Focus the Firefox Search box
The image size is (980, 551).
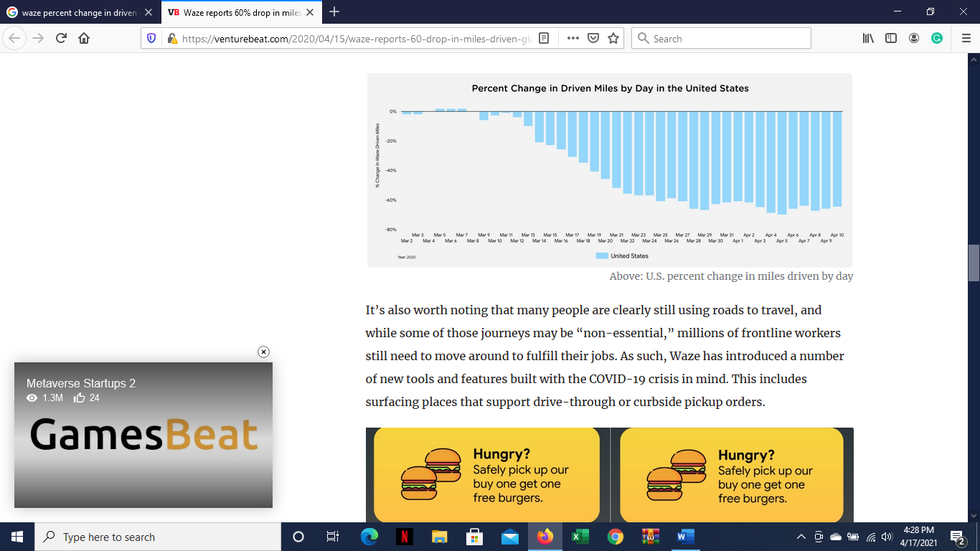[721, 39]
